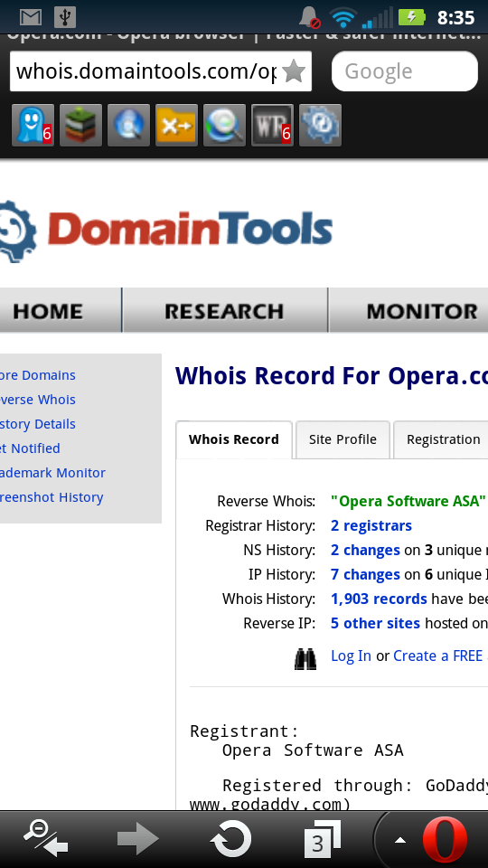
Task: Bookmark page with the star icon
Action: (x=294, y=71)
